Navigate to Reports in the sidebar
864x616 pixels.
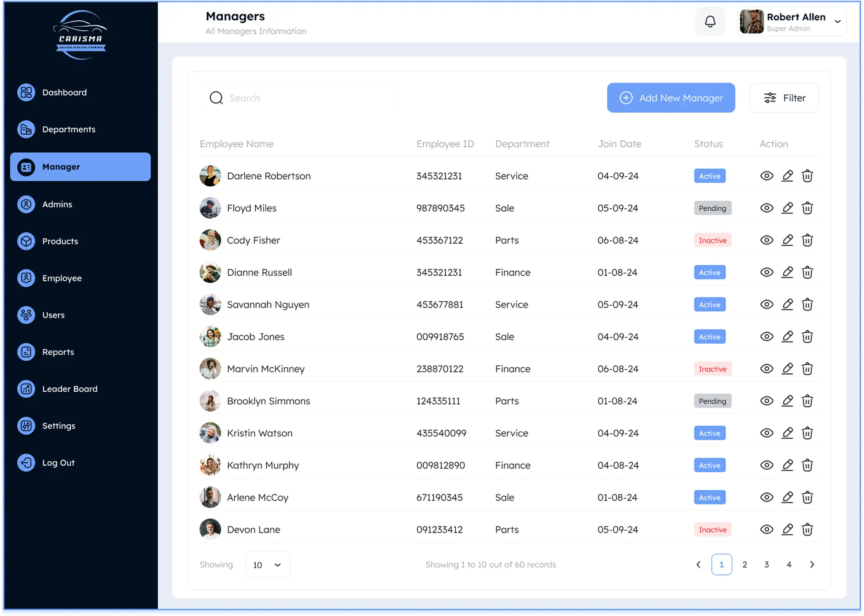point(58,352)
